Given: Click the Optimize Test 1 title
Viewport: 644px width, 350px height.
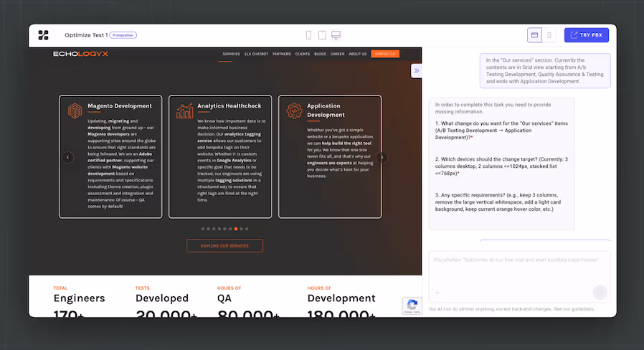Looking at the screenshot, I should 86,35.
